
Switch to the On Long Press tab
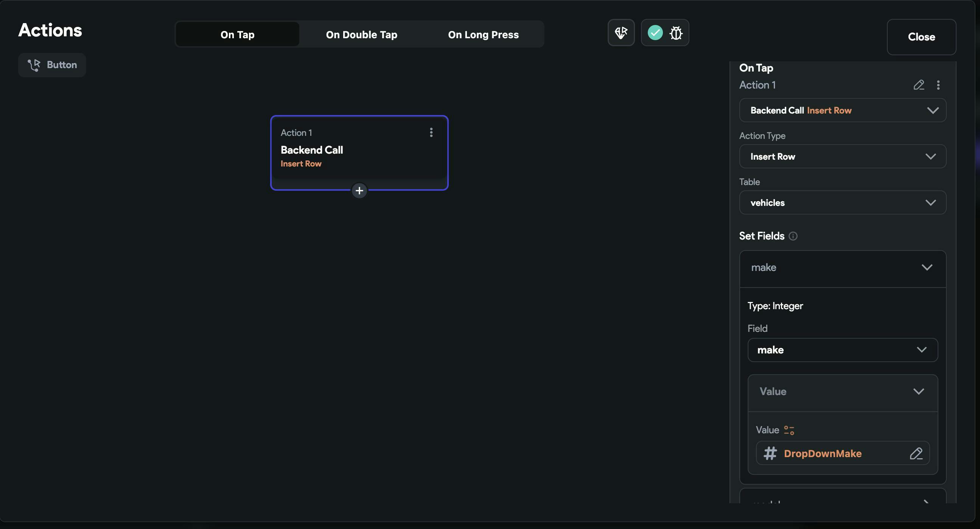coord(483,34)
